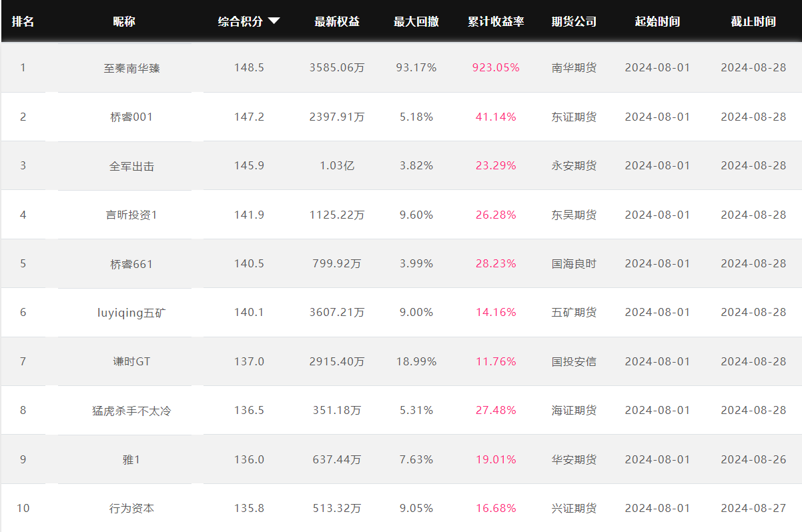
Task: Select the 923.05% return value
Action: click(496, 67)
